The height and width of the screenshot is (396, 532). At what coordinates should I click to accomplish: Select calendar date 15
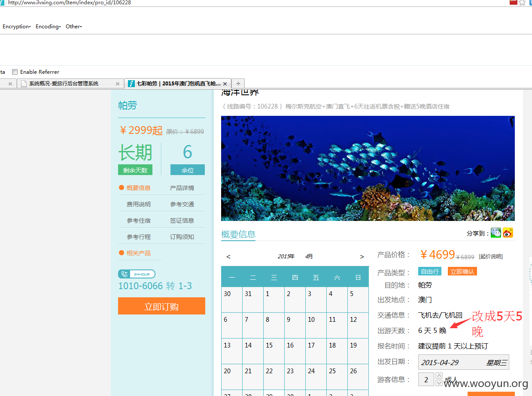coord(274,351)
